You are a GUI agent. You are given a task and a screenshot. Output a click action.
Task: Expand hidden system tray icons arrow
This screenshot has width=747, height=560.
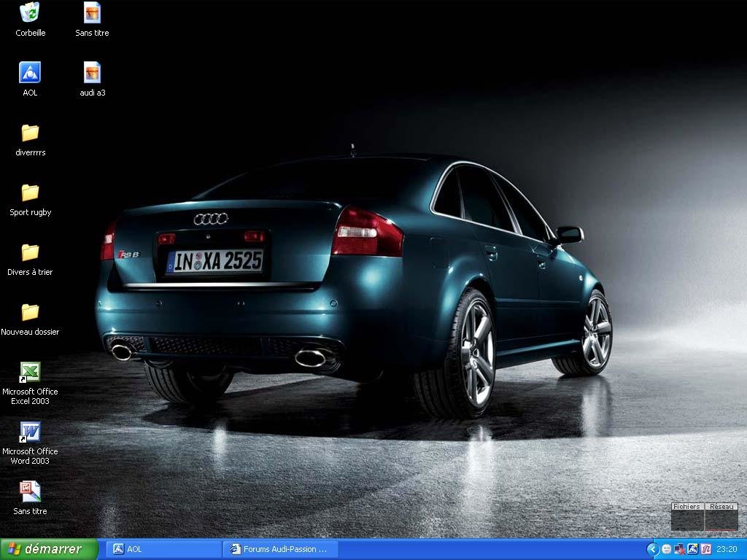tap(653, 549)
